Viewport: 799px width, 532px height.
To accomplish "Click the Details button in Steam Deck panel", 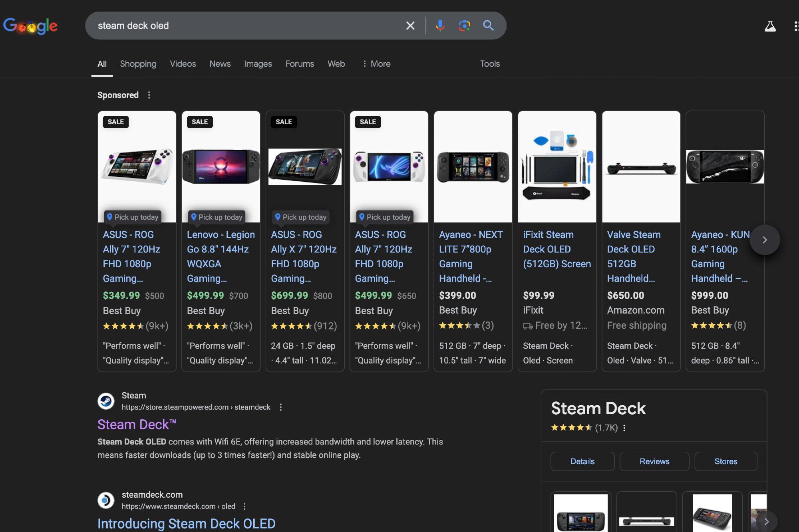I will tap(582, 461).
